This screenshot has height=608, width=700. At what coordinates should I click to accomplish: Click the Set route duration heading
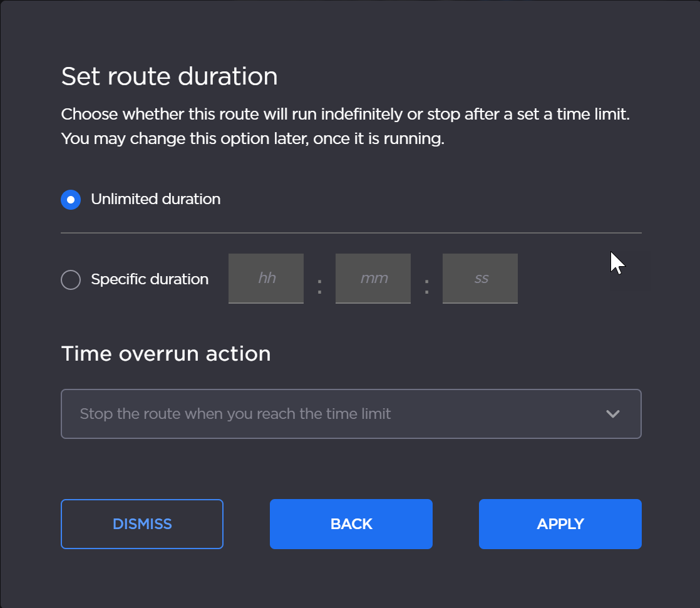169,76
